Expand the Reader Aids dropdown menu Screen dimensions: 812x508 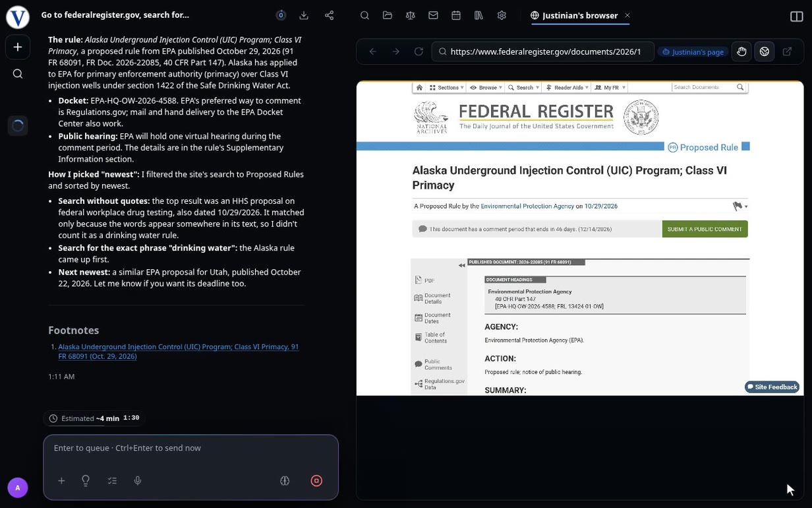(567, 87)
